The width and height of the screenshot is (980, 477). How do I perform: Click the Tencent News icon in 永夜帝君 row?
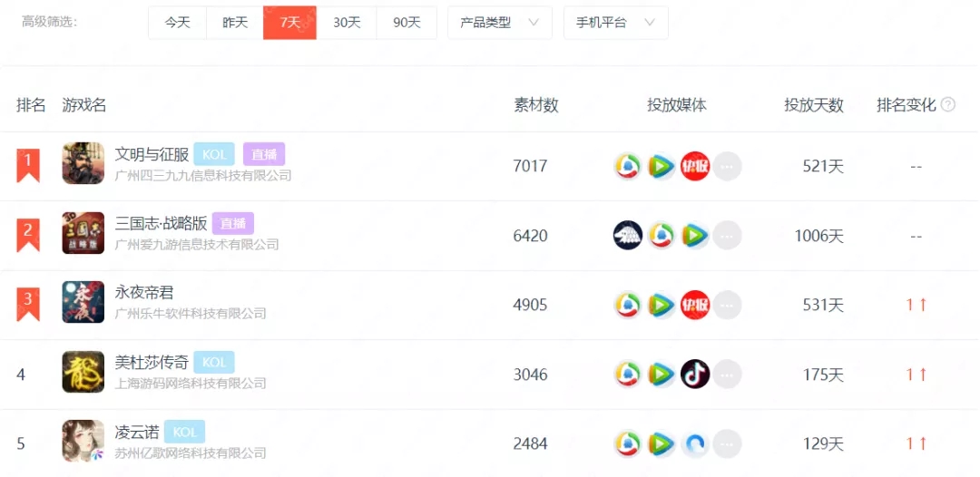(628, 305)
